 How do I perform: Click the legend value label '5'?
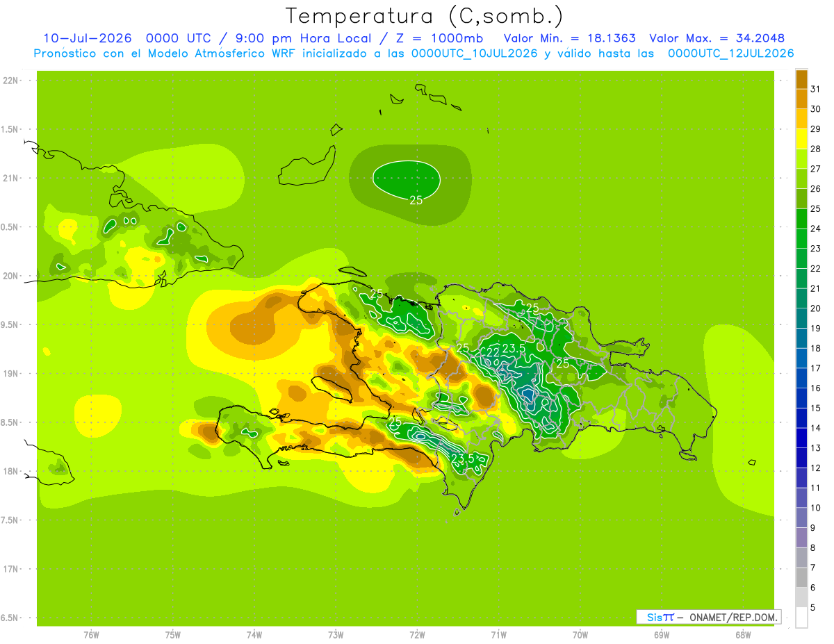click(812, 608)
